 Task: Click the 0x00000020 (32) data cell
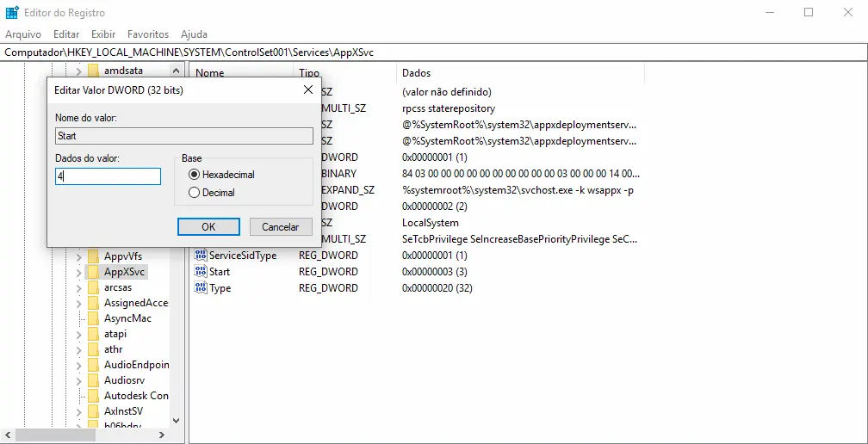click(x=437, y=288)
